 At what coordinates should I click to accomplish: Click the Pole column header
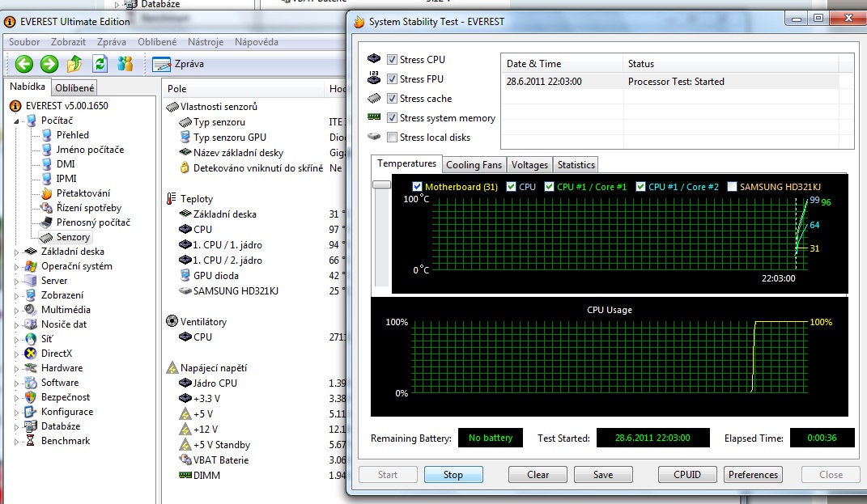[242, 88]
